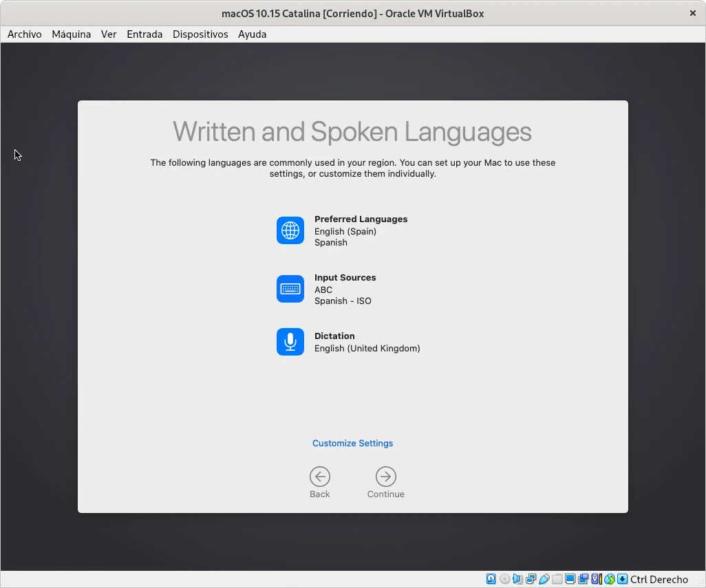
Task: Open the Máquina menu
Action: (x=72, y=34)
